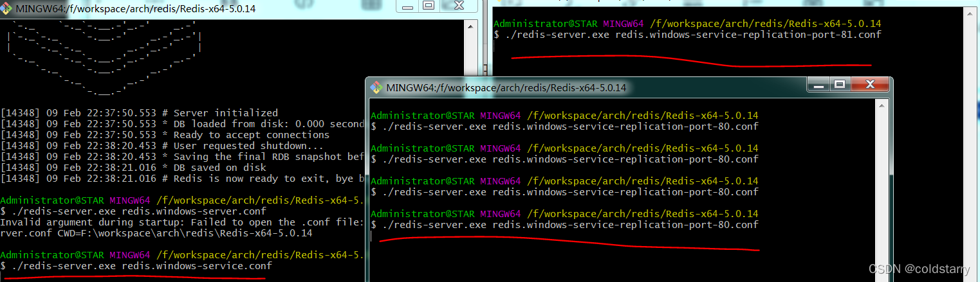Viewport: 980px width, 282px height.
Task: Click 'Ready to accept connections' log line
Action: click(165, 135)
